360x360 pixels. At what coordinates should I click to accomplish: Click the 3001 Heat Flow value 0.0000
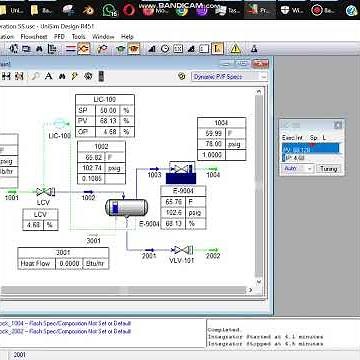tap(68, 263)
